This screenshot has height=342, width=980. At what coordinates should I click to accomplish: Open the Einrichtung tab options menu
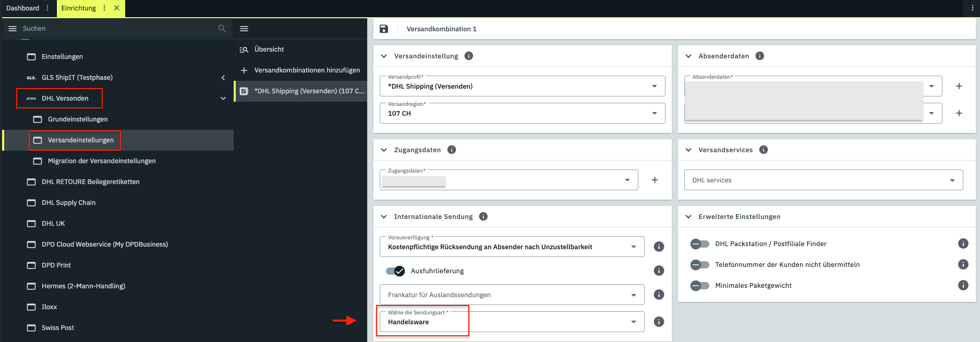click(x=104, y=8)
